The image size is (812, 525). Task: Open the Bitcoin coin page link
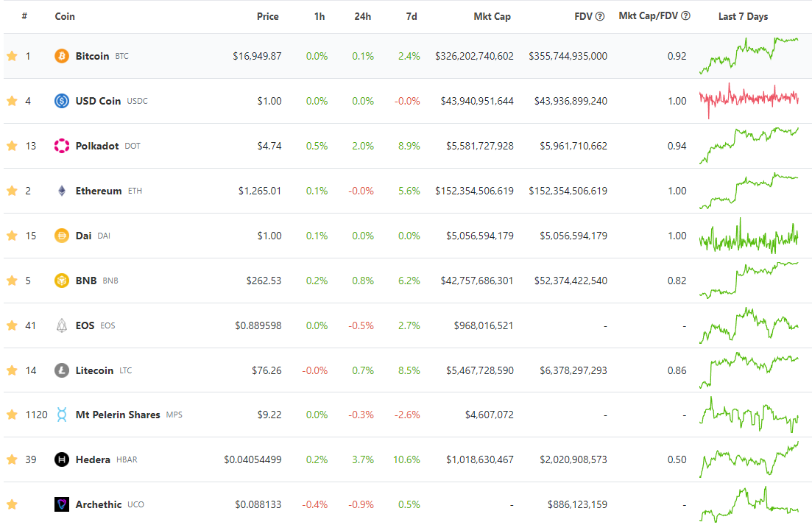click(x=92, y=56)
